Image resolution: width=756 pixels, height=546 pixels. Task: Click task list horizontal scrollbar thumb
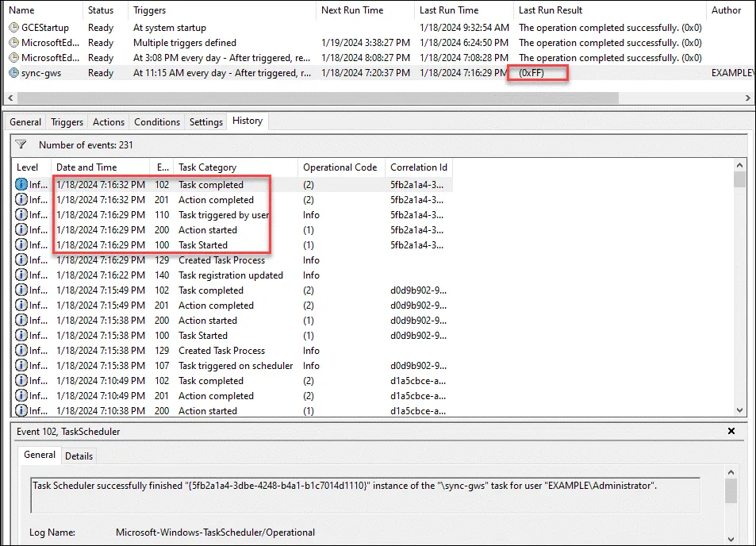(x=318, y=98)
